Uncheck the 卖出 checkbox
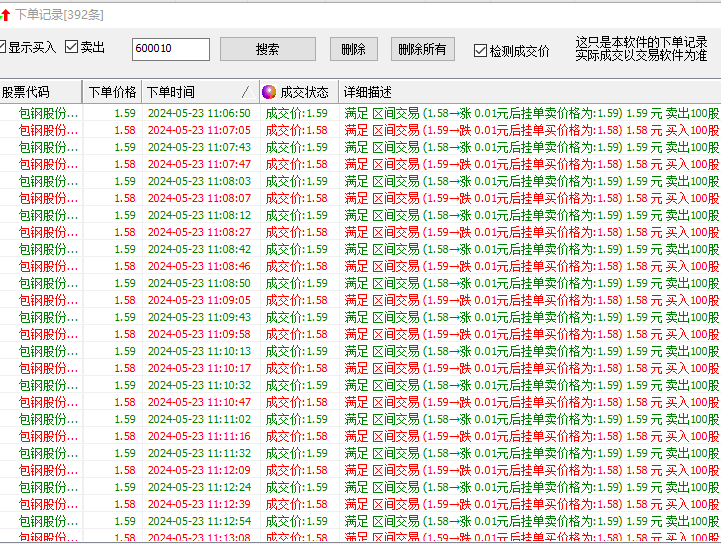This screenshot has height=544, width=721. (x=71, y=47)
